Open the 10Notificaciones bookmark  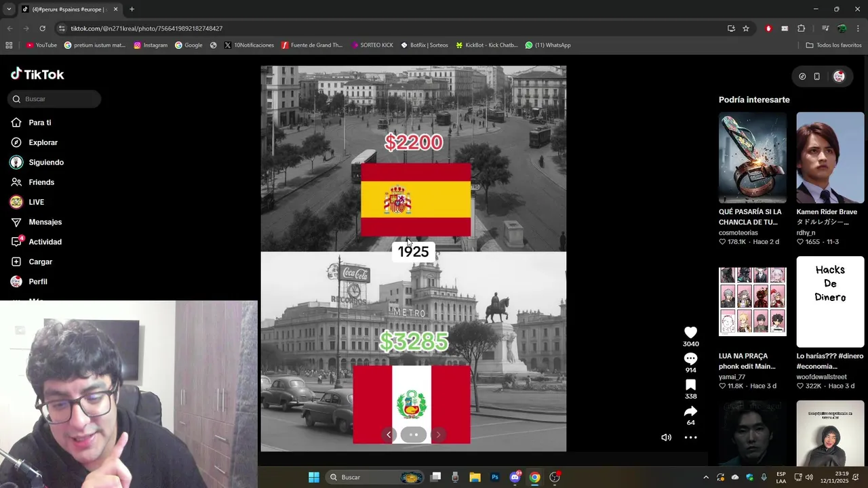(249, 45)
